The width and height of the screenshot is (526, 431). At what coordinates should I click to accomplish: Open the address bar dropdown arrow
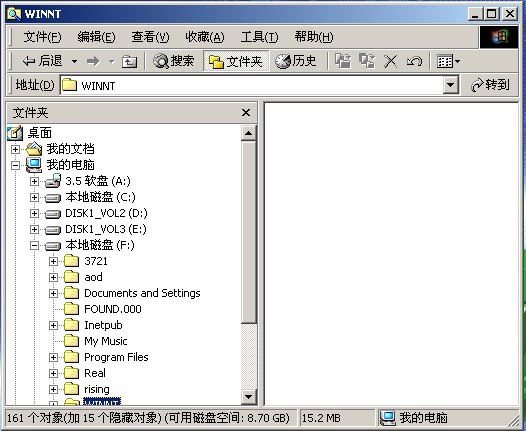point(451,85)
